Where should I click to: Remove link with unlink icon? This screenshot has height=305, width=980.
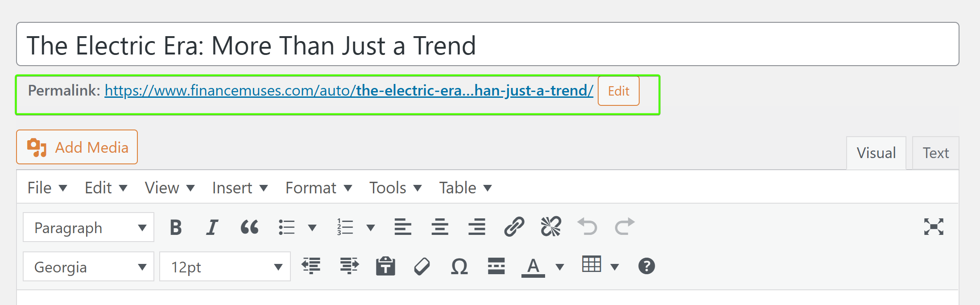pyautogui.click(x=551, y=227)
